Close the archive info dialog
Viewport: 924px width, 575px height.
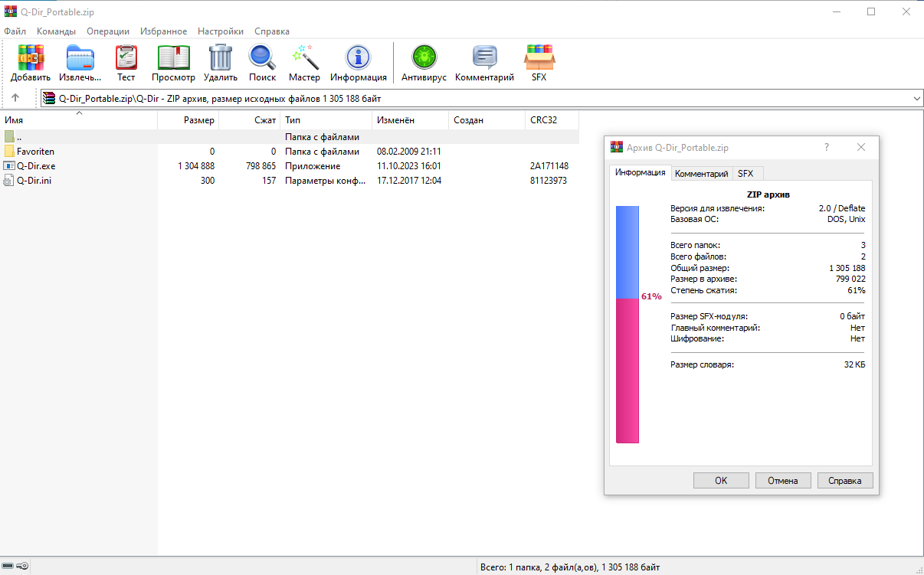861,147
